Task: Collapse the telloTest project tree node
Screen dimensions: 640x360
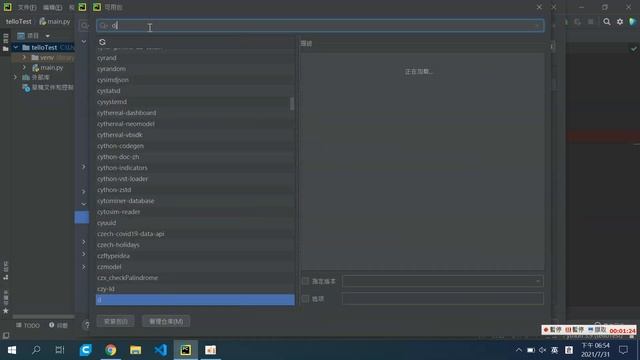Action: [16, 47]
